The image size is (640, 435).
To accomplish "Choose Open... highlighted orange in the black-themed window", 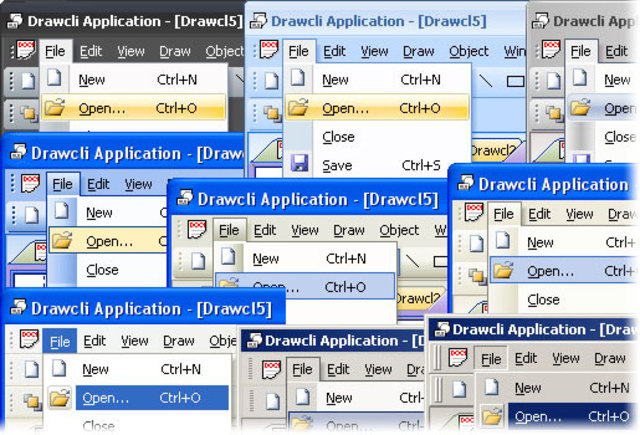I will click(134, 108).
